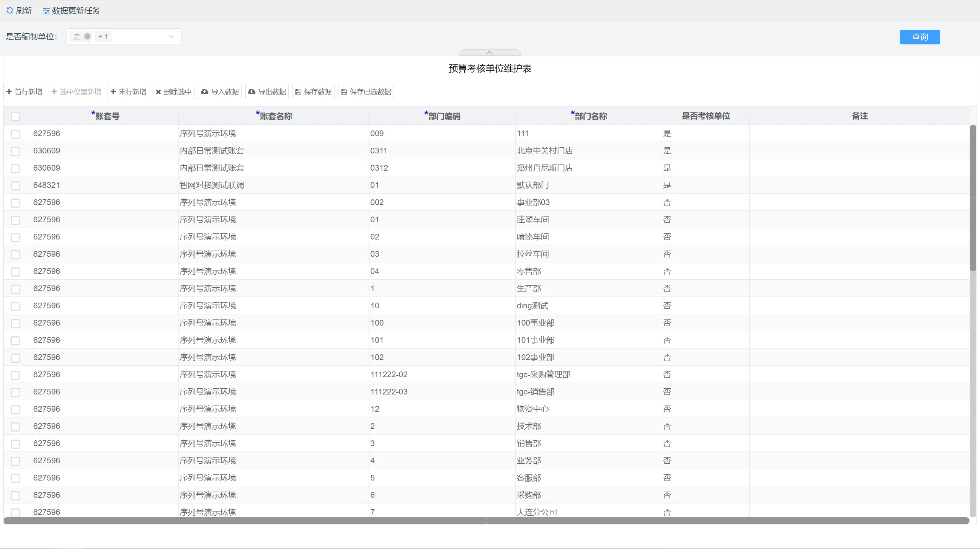Check the row for tgc-采购管理部
The height and width of the screenshot is (549, 980).
pos(15,375)
